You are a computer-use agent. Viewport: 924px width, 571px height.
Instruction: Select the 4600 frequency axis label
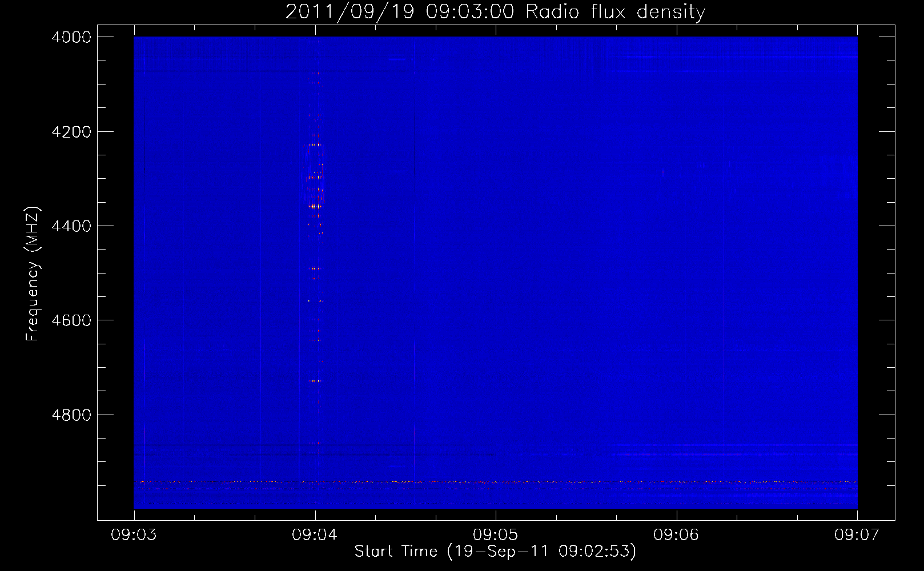click(x=71, y=320)
